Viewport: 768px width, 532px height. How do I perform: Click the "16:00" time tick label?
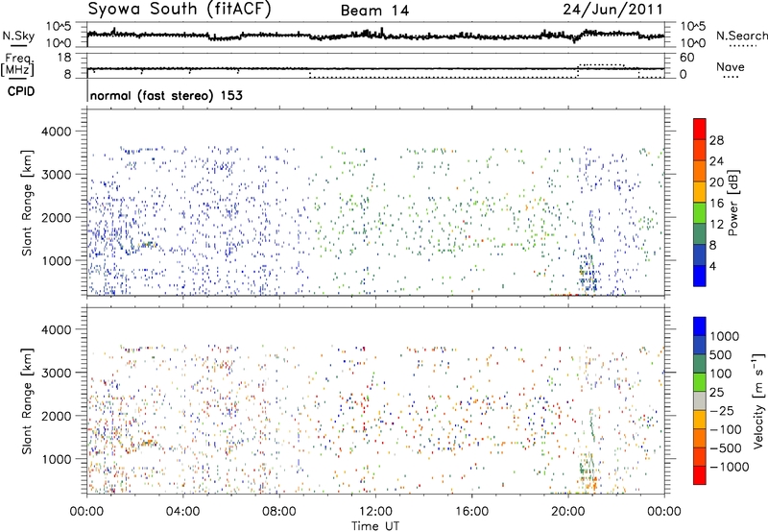point(471,512)
